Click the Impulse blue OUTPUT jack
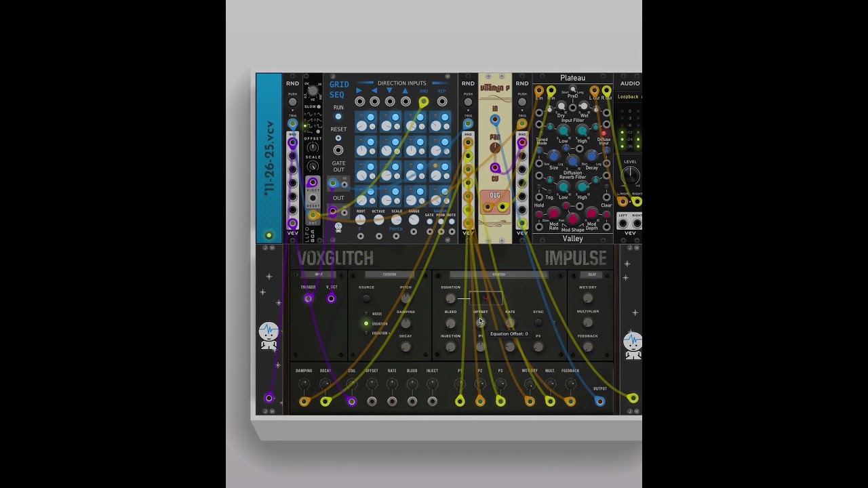 pyautogui.click(x=600, y=401)
